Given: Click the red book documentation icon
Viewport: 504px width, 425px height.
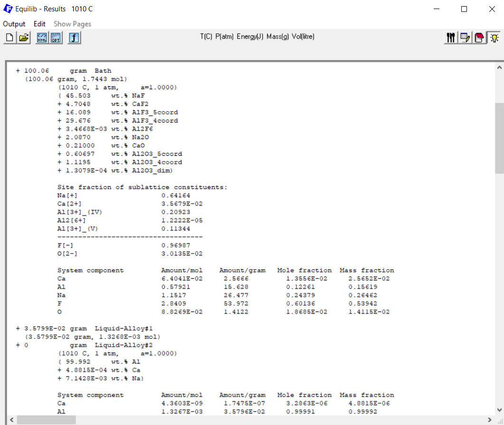Looking at the screenshot, I should coord(479,37).
